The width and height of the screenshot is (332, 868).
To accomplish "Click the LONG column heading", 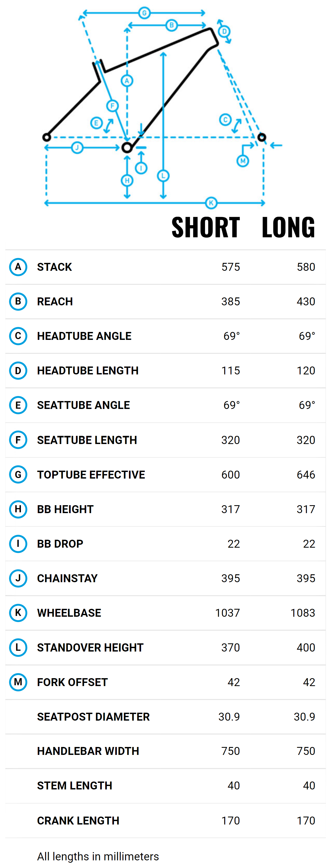I will [288, 228].
